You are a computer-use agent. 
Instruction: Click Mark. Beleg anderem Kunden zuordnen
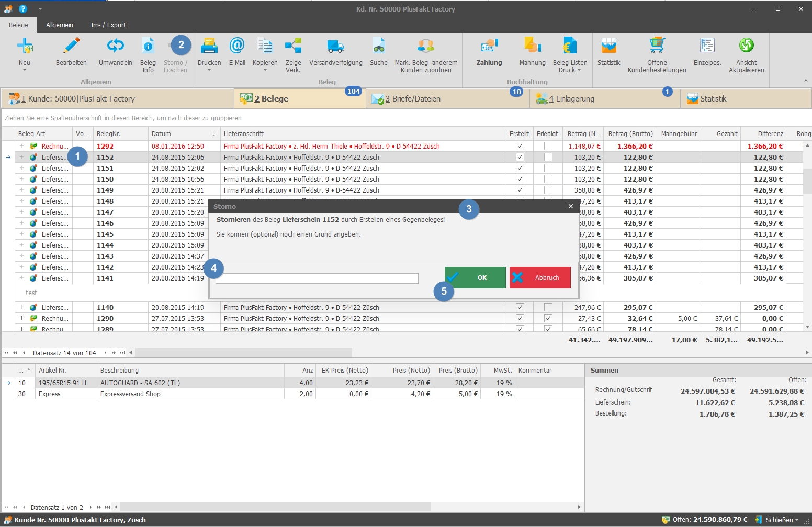click(426, 54)
